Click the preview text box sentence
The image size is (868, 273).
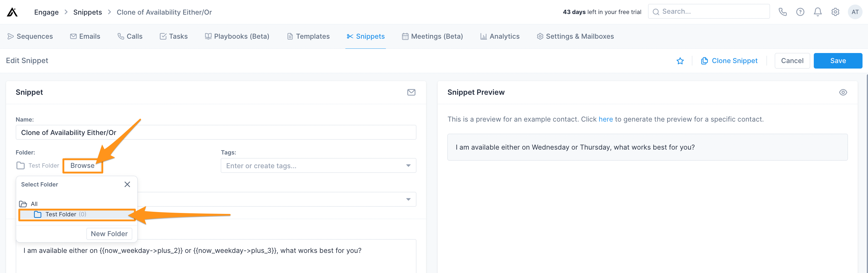(575, 147)
